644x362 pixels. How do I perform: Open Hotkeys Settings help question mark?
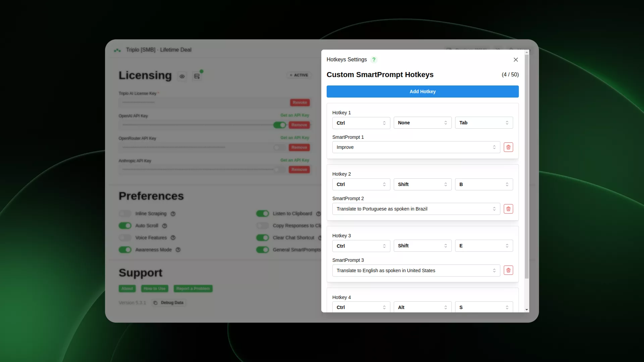374,60
